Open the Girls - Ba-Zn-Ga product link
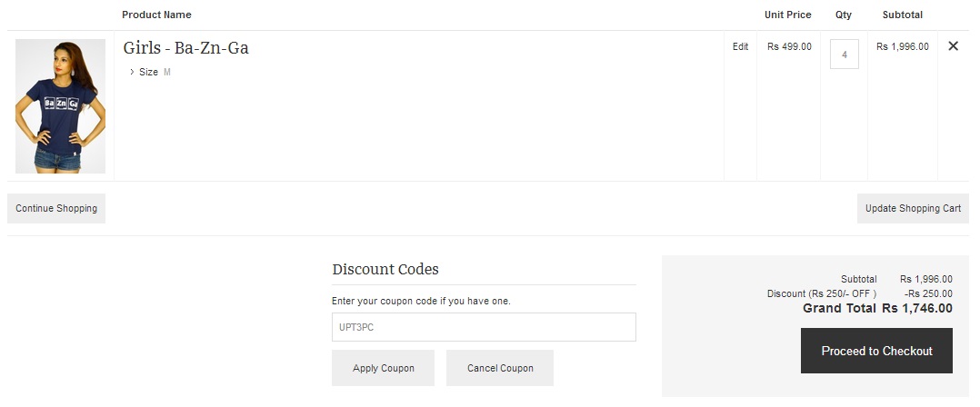Viewport: 980px width, 407px height. pos(185,48)
